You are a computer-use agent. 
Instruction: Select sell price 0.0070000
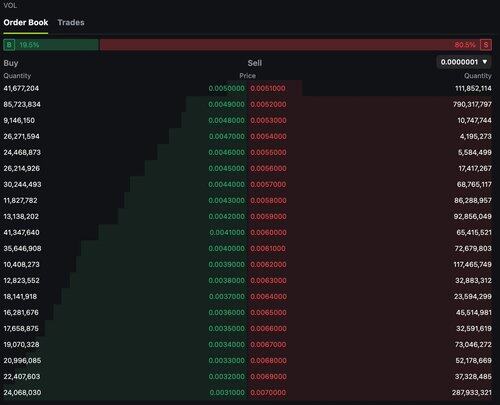pyautogui.click(x=268, y=392)
